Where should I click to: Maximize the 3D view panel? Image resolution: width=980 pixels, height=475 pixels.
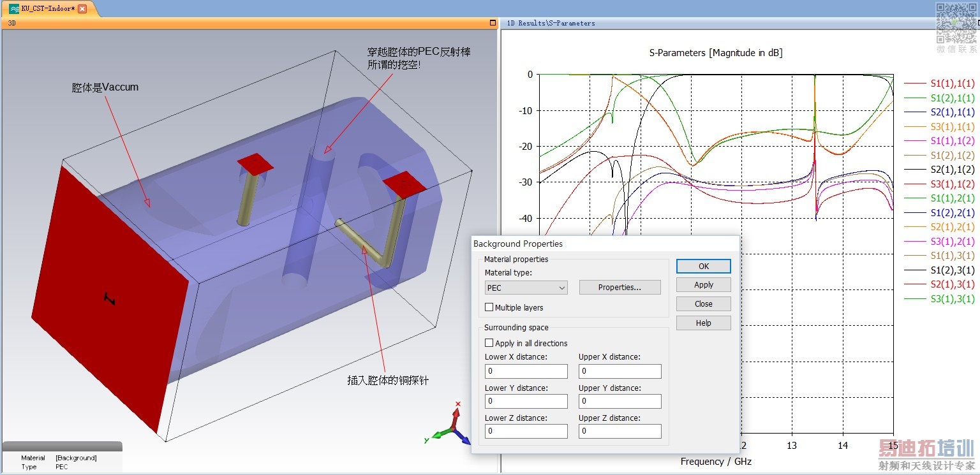[493, 23]
